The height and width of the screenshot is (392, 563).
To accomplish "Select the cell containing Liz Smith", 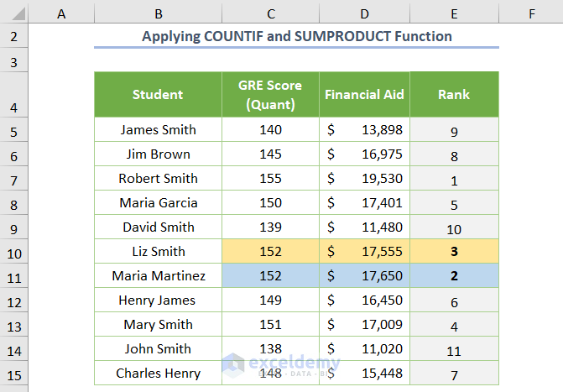I will point(158,251).
